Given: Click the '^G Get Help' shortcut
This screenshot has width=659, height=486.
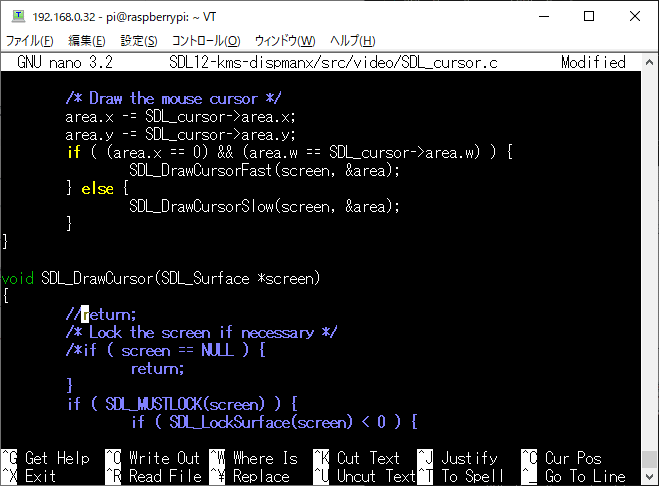Looking at the screenshot, I should click(x=45, y=458).
